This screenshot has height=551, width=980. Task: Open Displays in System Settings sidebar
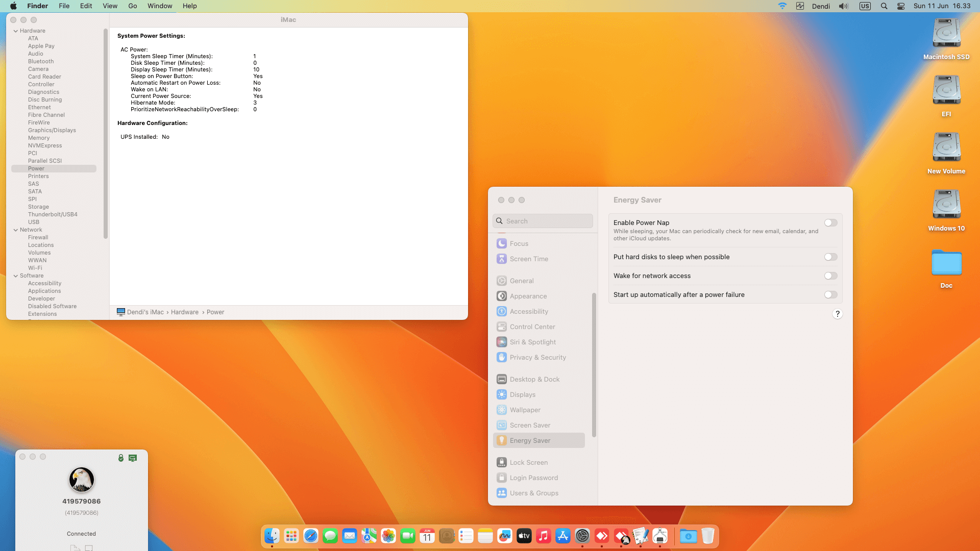[x=539, y=394]
